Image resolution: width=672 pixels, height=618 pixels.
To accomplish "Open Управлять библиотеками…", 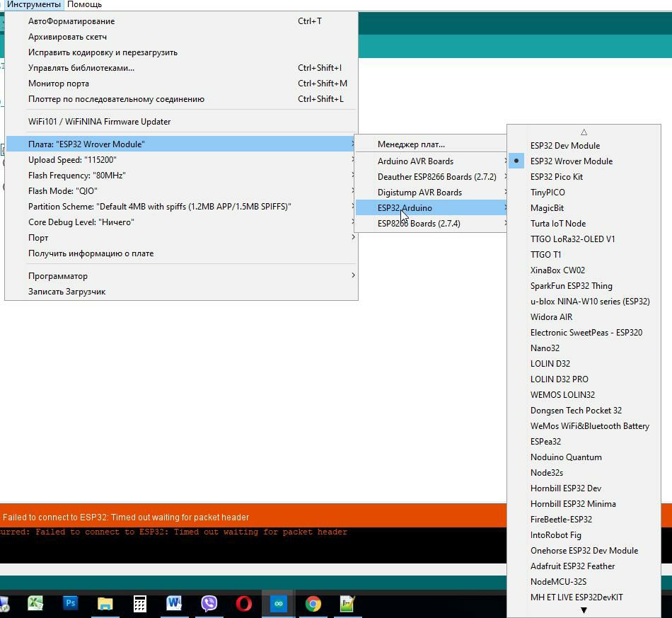I will (x=181, y=68).
